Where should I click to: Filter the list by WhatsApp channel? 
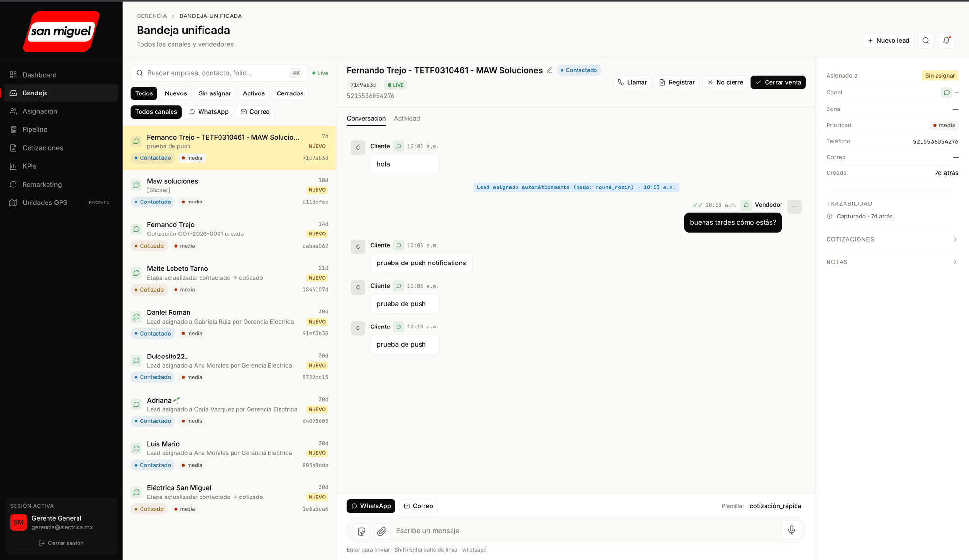209,112
